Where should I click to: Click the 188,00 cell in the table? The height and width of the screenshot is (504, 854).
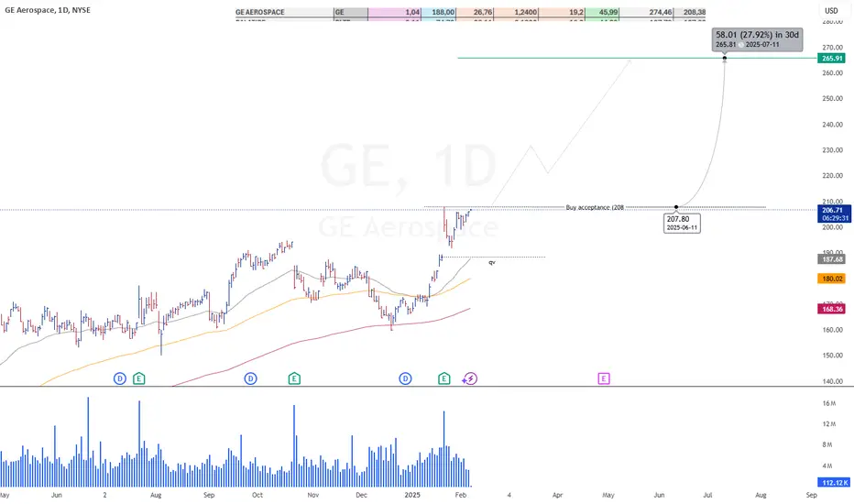(x=438, y=12)
